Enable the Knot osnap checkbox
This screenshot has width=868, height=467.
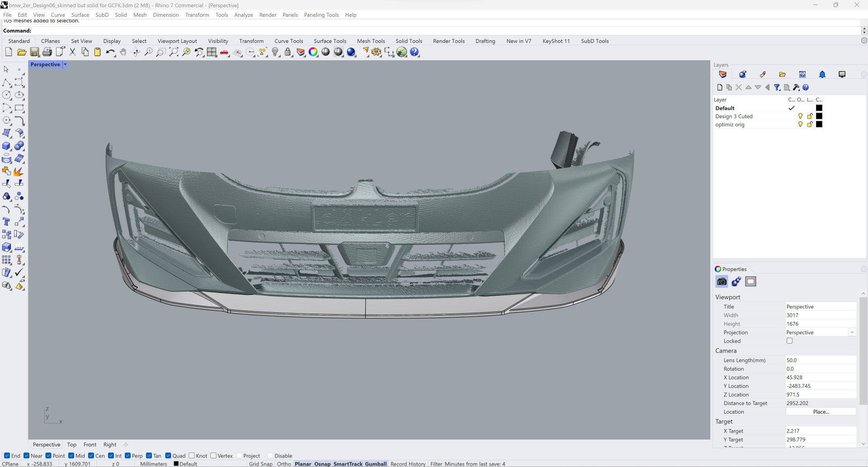point(192,456)
